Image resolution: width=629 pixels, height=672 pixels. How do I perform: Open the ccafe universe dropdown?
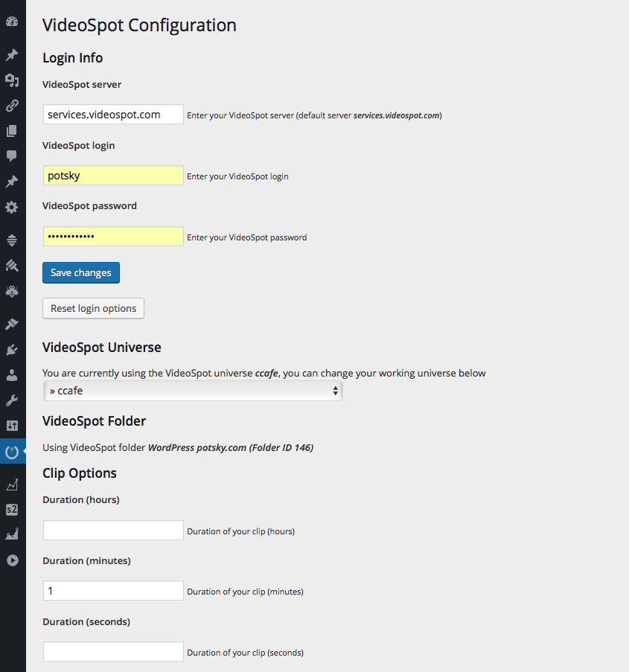[193, 391]
